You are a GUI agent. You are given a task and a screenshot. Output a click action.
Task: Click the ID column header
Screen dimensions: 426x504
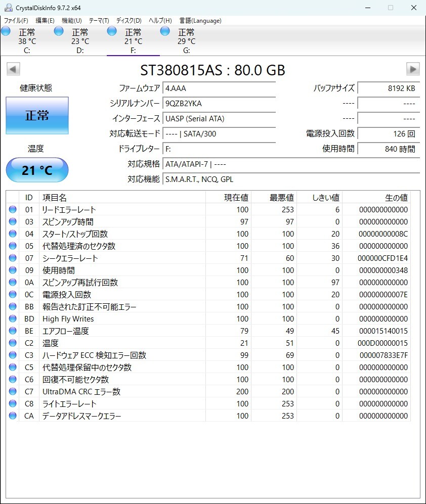(x=29, y=197)
